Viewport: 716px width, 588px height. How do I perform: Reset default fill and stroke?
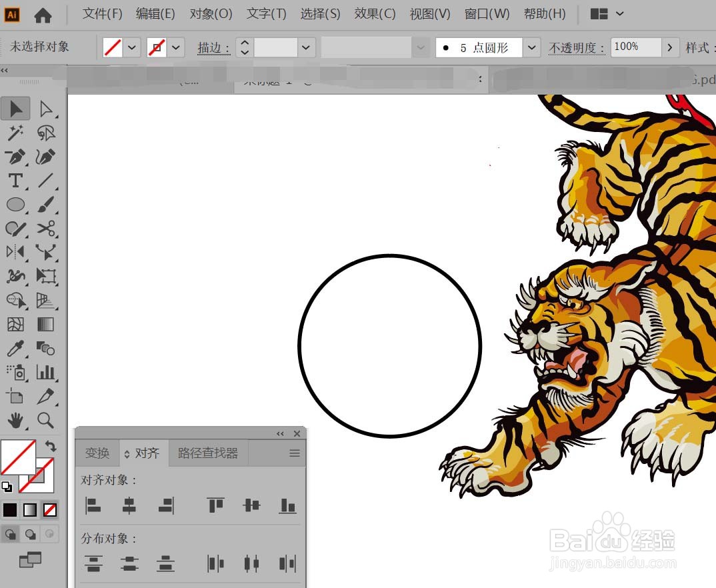7,487
